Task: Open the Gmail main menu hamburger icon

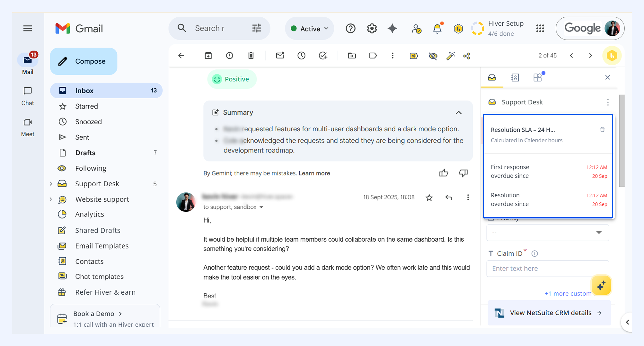Action: [28, 28]
